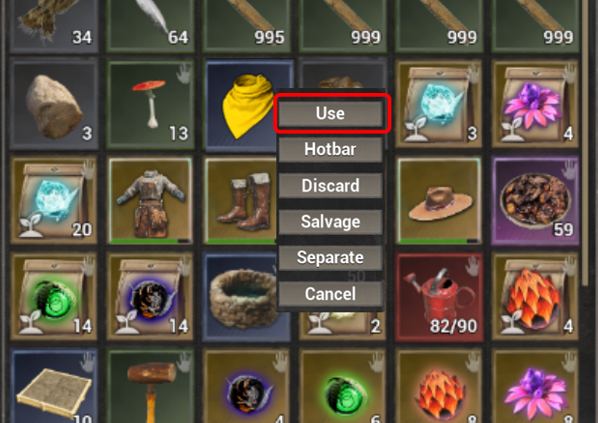Select the brown cowboy hat item
The width and height of the screenshot is (598, 423).
(x=439, y=200)
